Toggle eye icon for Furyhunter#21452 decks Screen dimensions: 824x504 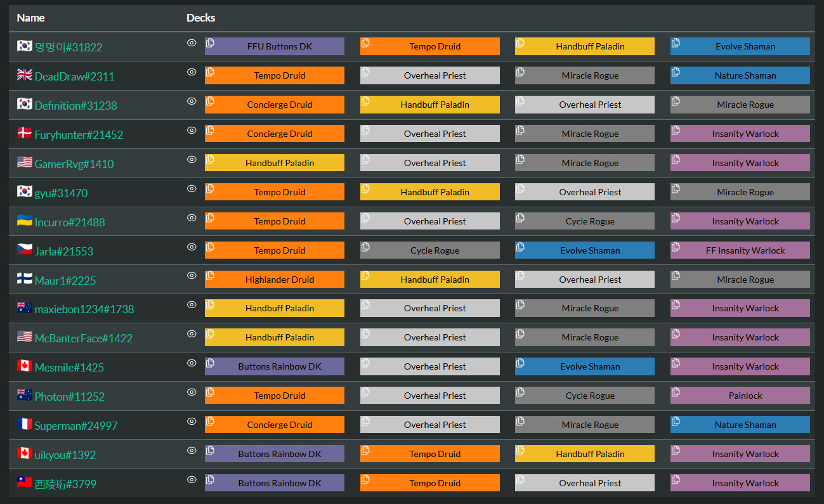pyautogui.click(x=192, y=131)
